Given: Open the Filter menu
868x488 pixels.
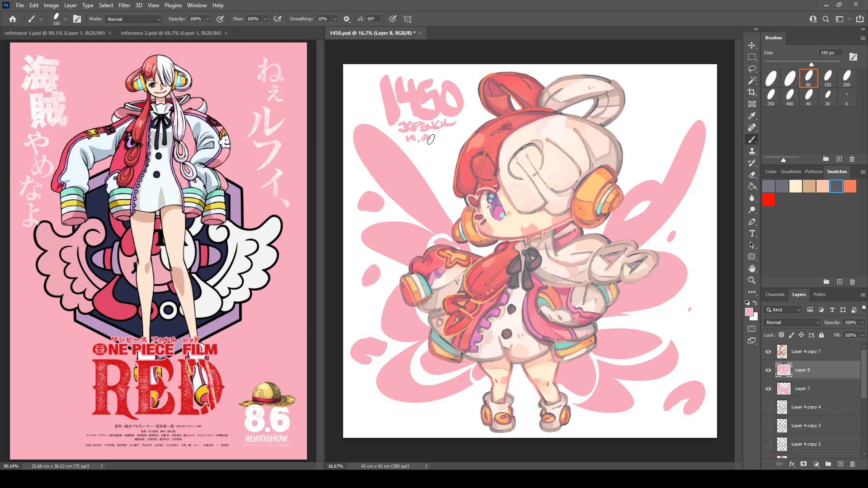Looking at the screenshot, I should click(124, 5).
